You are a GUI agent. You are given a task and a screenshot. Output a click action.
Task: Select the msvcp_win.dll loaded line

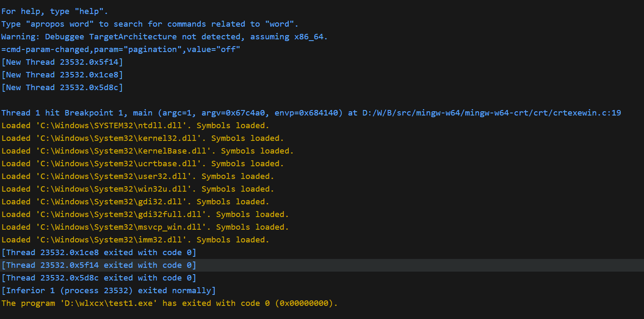145,227
